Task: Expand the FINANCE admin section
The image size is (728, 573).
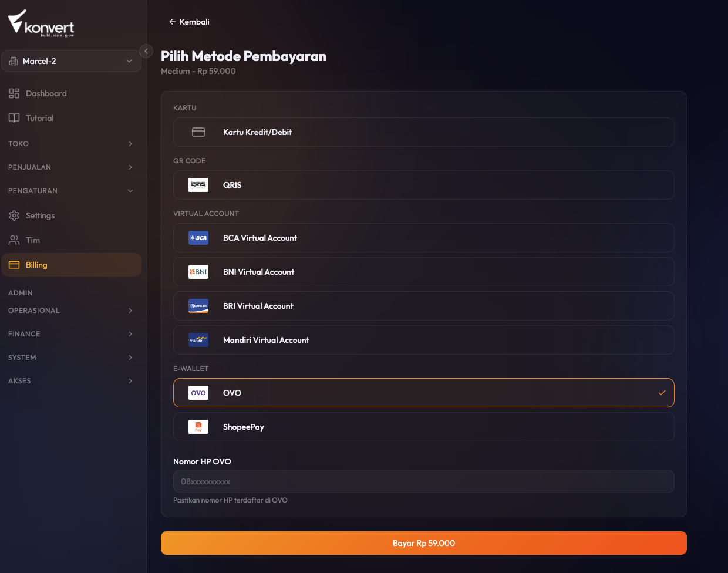Action: [x=70, y=334]
